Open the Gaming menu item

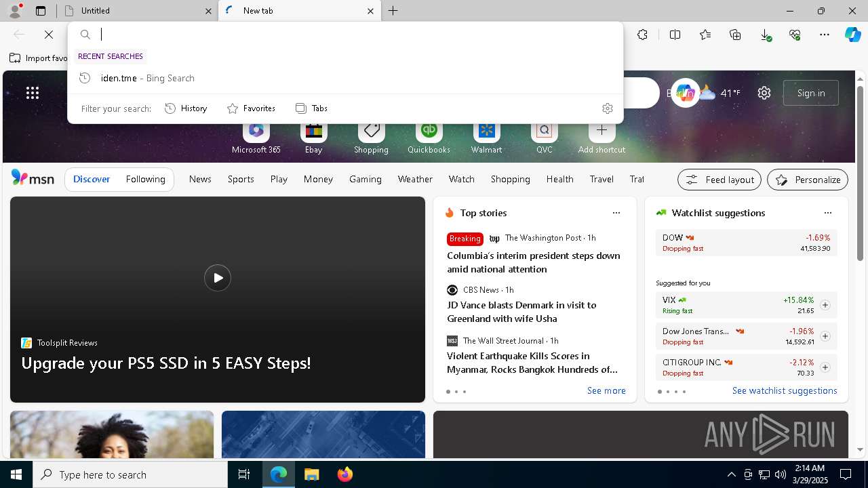[x=366, y=179]
